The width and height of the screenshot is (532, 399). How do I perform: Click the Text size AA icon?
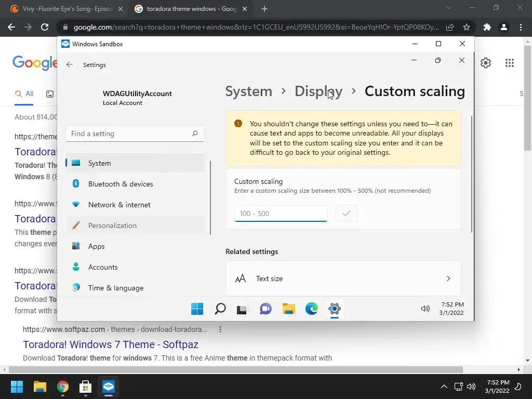(241, 278)
